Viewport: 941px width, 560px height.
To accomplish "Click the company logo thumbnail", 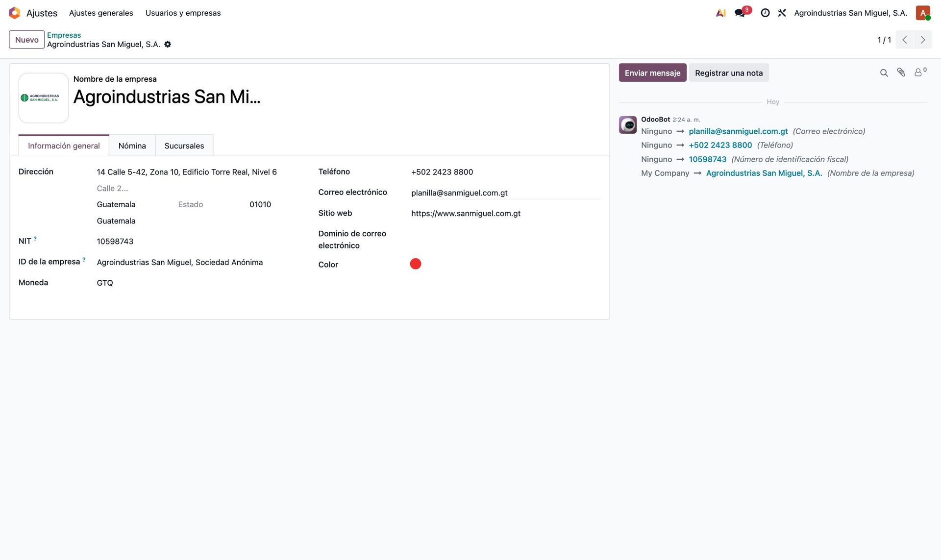I will click(44, 98).
